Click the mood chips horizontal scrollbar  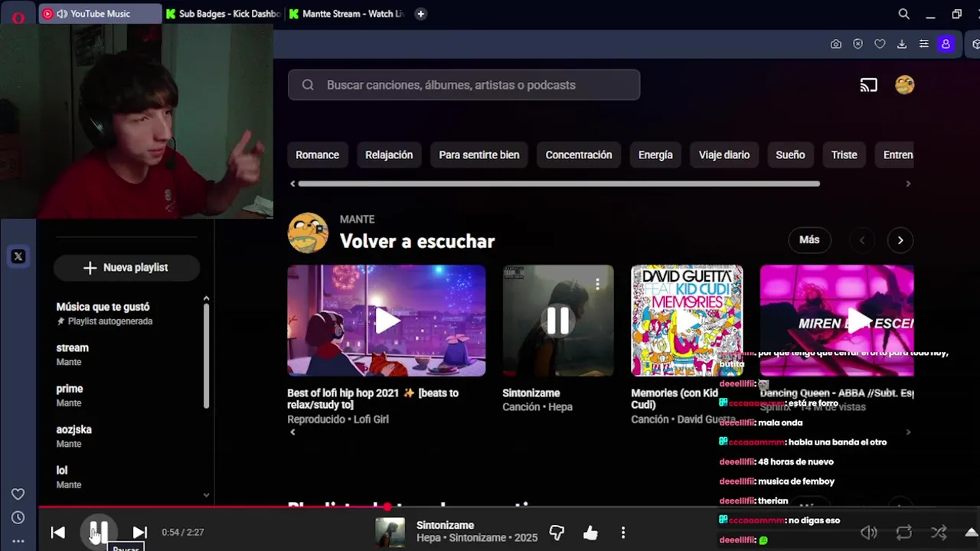[x=559, y=184]
